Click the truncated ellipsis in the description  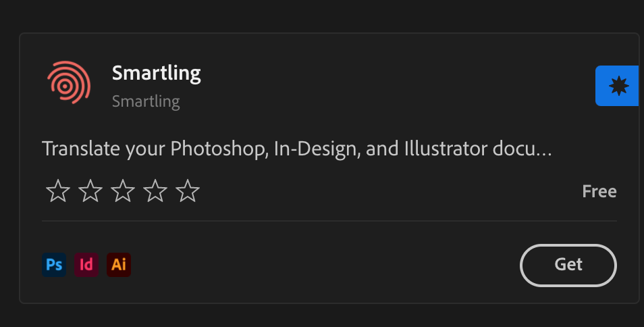pos(544,151)
